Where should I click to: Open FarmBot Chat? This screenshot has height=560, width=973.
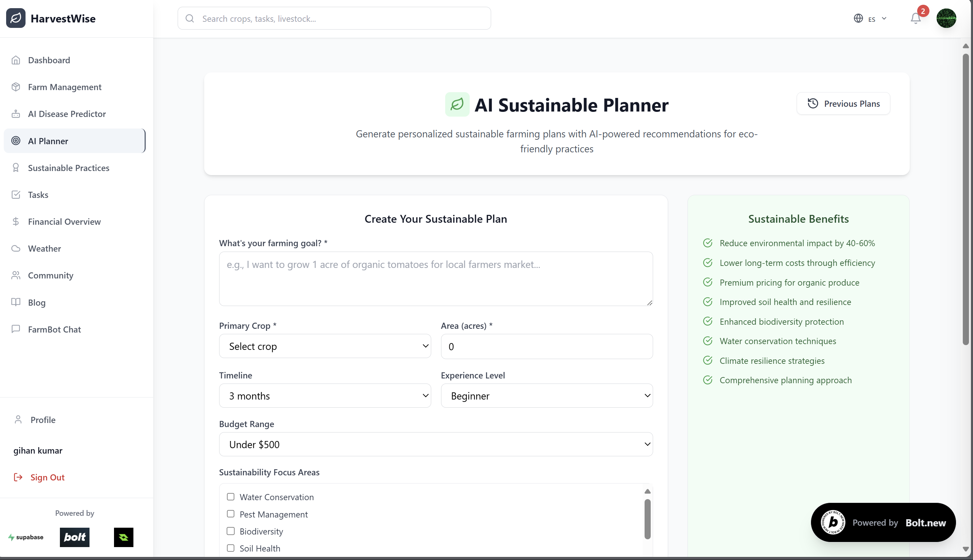(x=54, y=329)
